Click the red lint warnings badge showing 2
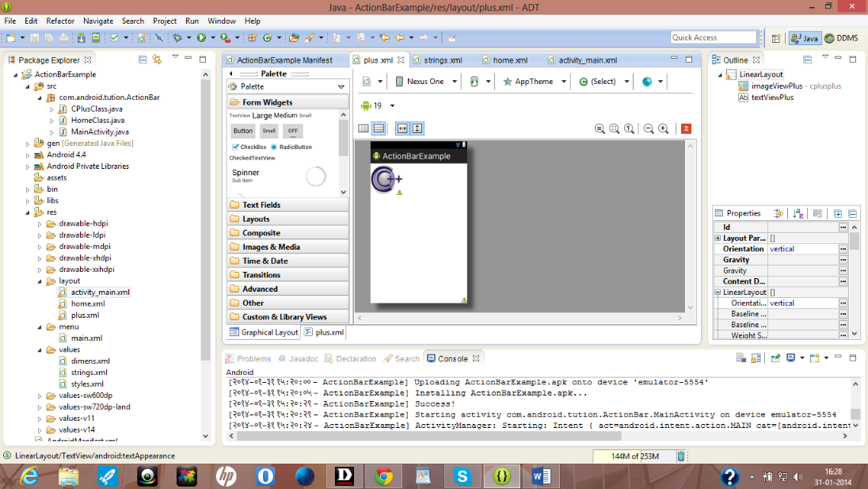 pos(683,128)
